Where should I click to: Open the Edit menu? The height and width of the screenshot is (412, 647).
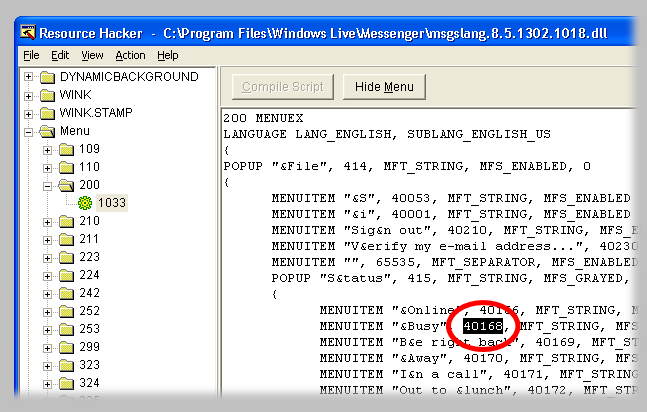(60, 55)
